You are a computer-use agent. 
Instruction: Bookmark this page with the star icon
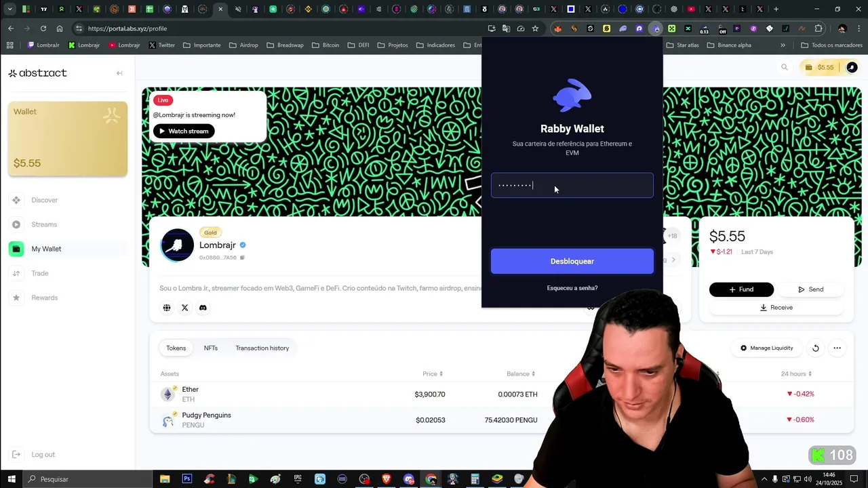[x=535, y=28]
